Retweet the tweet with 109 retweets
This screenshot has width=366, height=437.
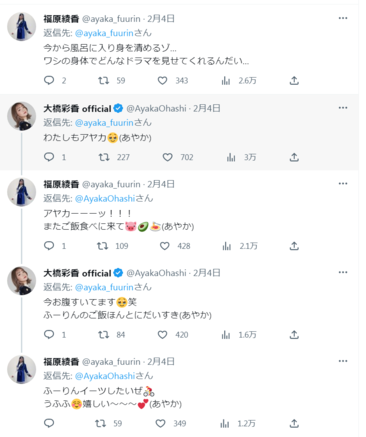[102, 246]
